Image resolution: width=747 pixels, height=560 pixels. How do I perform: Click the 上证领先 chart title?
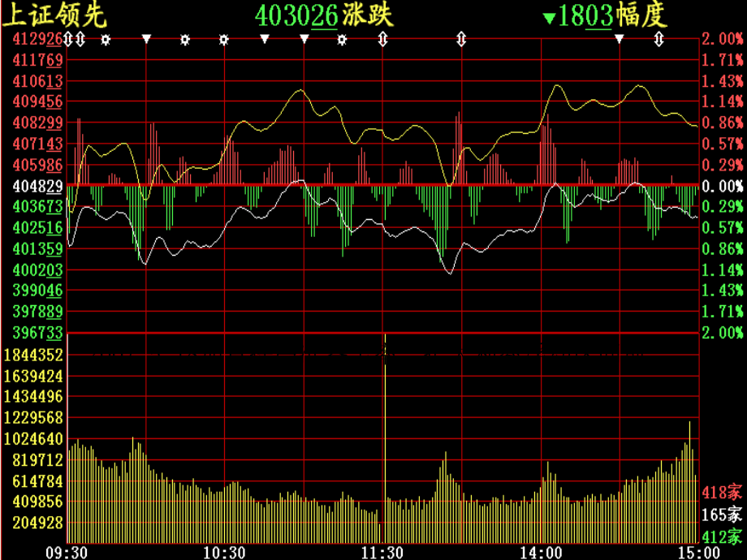(54, 15)
